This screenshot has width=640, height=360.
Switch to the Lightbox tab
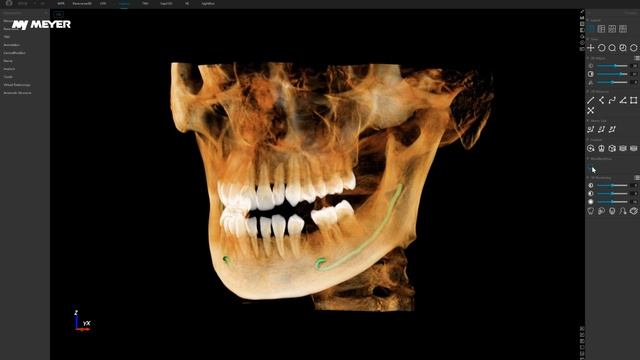pos(208,3)
